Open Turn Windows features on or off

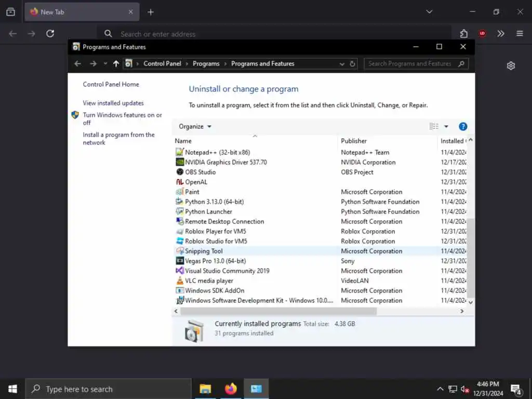point(122,118)
